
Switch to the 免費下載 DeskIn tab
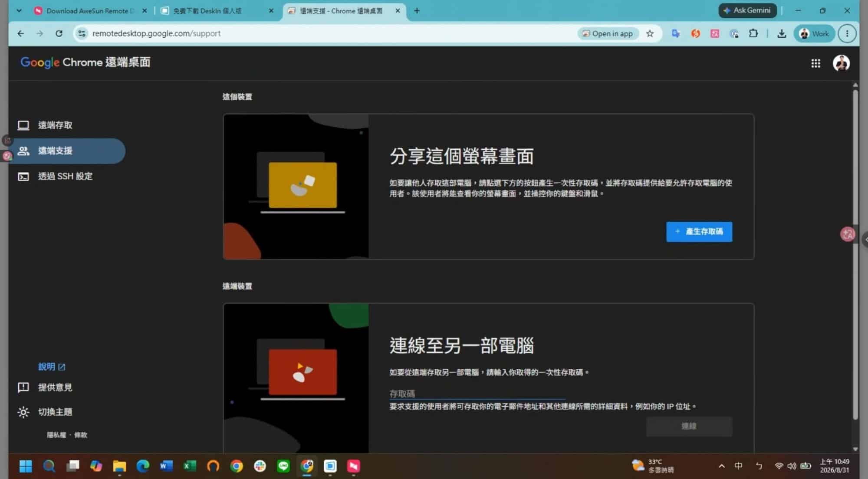[207, 11]
